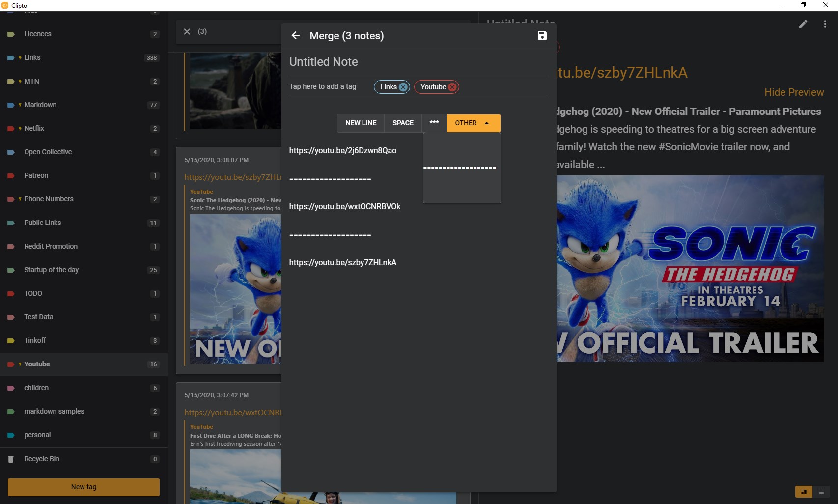
Task: Select the Test Data tag
Action: click(x=84, y=317)
